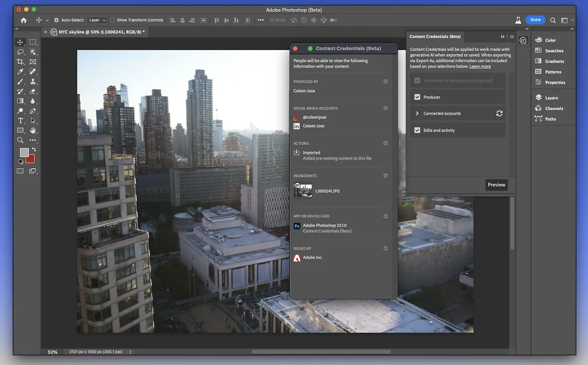The width and height of the screenshot is (588, 365).
Task: Enable Show Transform Controls checkbox
Action: [x=112, y=20]
